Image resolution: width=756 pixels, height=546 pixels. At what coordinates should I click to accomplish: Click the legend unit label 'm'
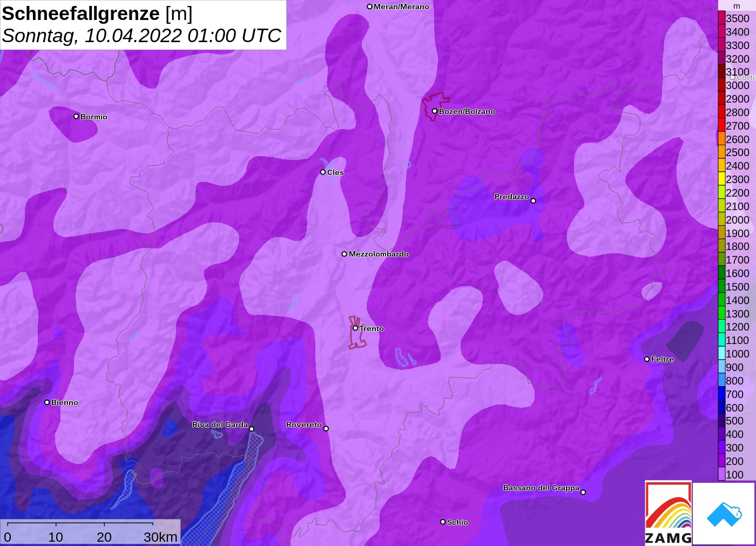tap(737, 6)
